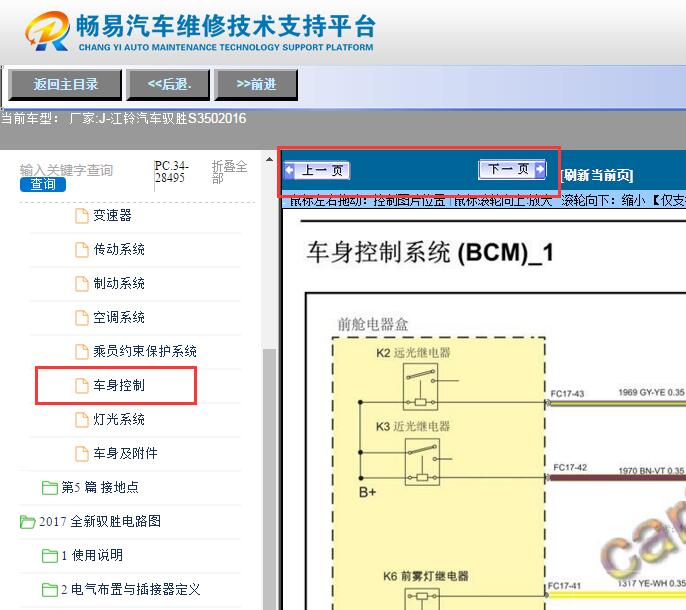Click the 返回主目录 button
Image resolution: width=686 pixels, height=610 pixels.
(x=65, y=84)
